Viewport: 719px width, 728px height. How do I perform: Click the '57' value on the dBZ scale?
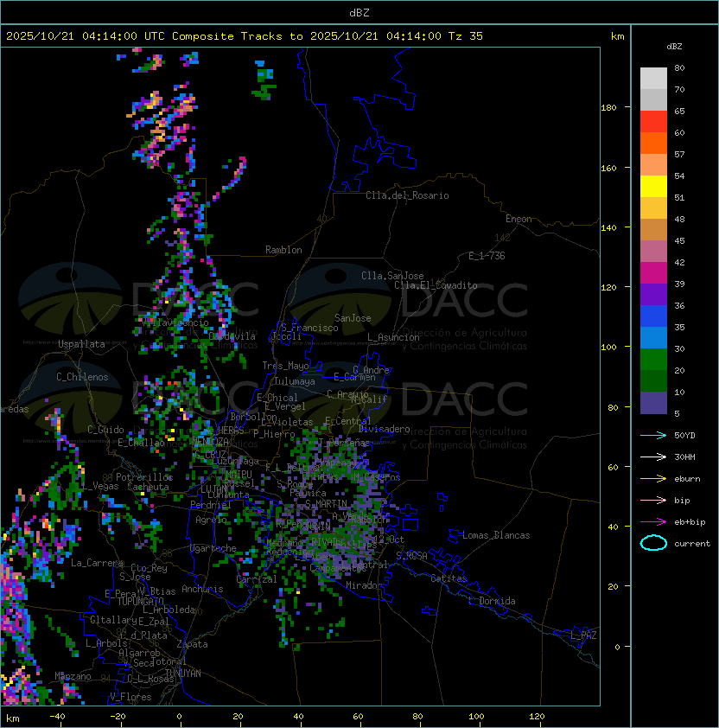(x=679, y=154)
